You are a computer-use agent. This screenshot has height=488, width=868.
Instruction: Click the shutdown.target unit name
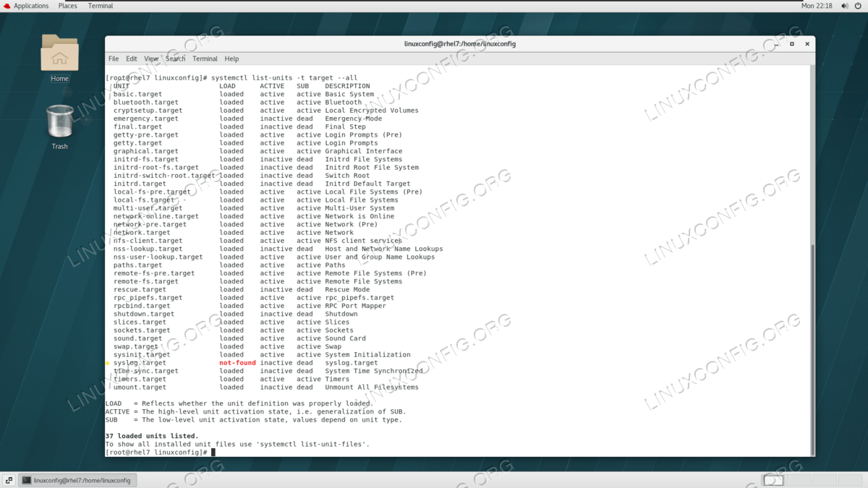point(144,314)
